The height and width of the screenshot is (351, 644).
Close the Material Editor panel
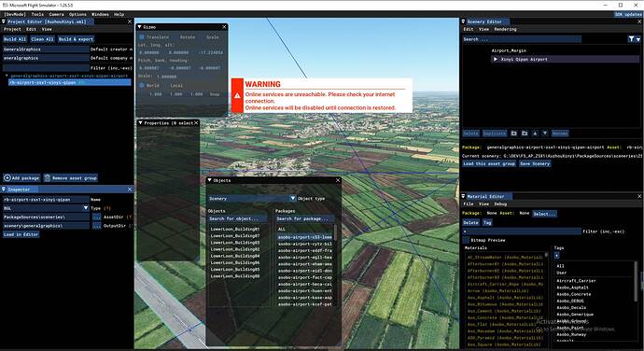coord(640,196)
